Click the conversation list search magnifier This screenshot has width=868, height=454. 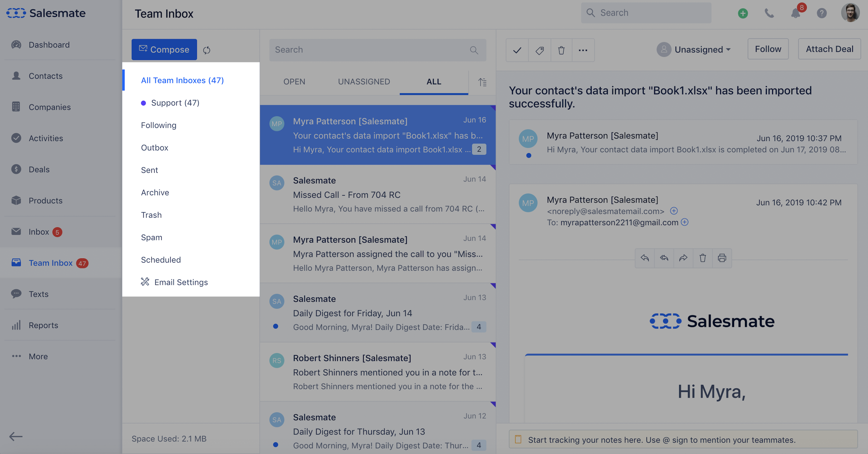coord(474,50)
